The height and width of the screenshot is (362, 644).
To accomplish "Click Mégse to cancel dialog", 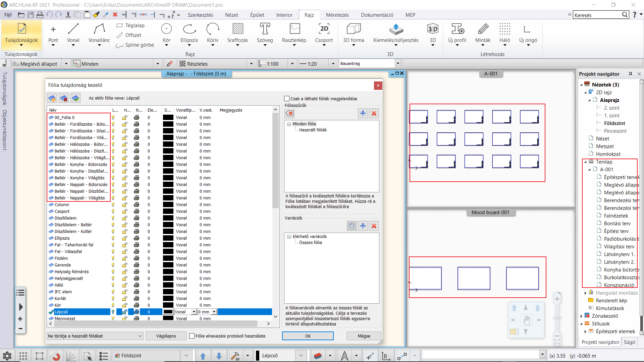I will (364, 336).
